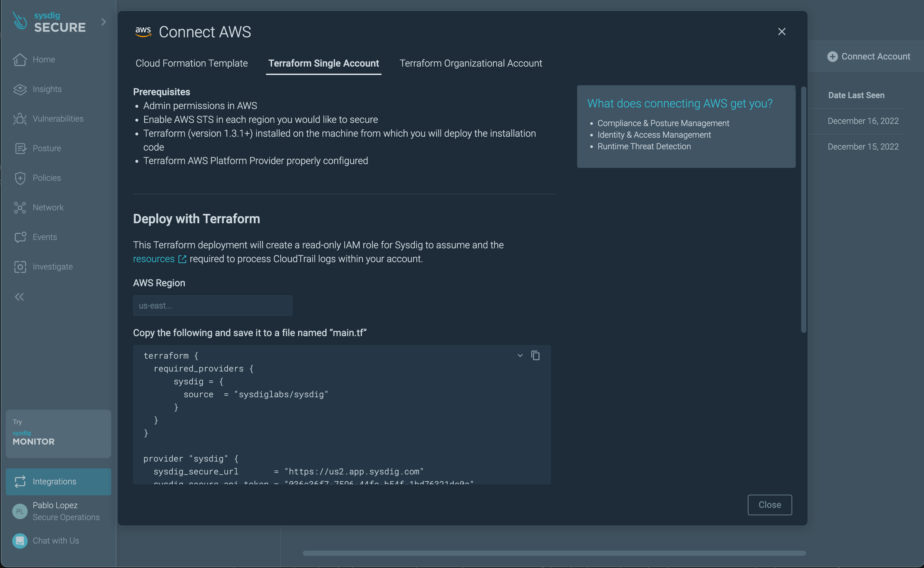The image size is (924, 568).
Task: Open the Policies shield icon
Action: click(x=20, y=178)
